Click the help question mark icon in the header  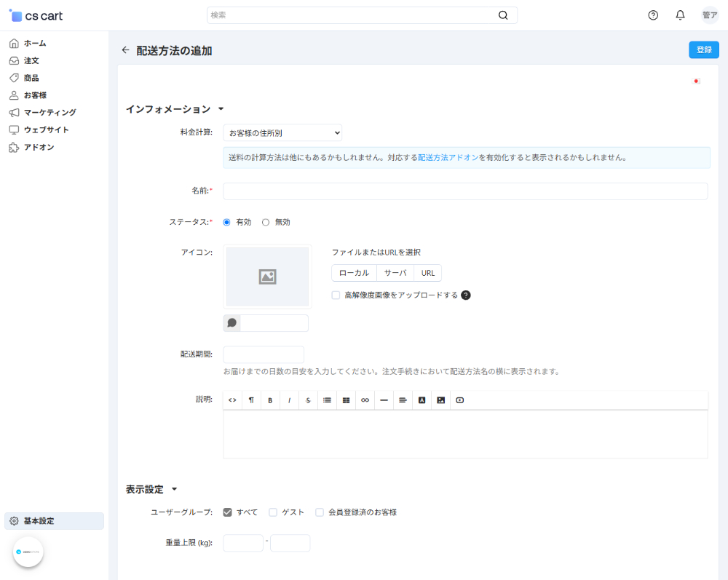pyautogui.click(x=652, y=15)
